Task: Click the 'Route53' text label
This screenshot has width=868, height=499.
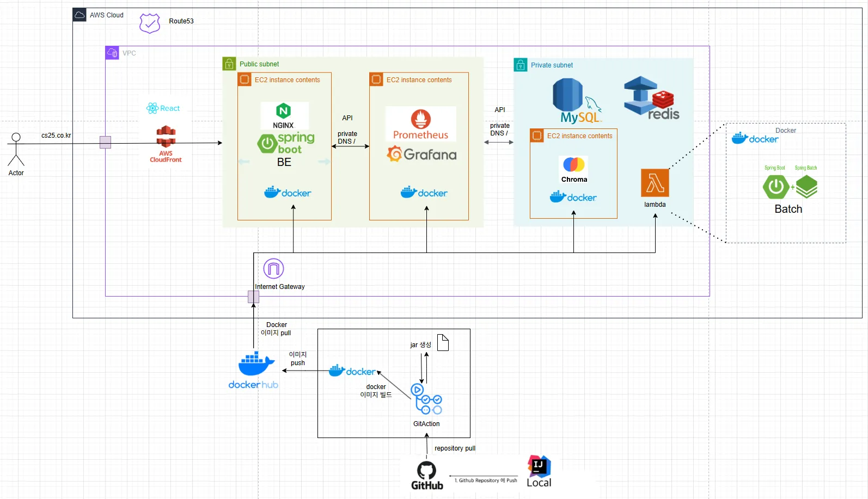Action: coord(181,21)
